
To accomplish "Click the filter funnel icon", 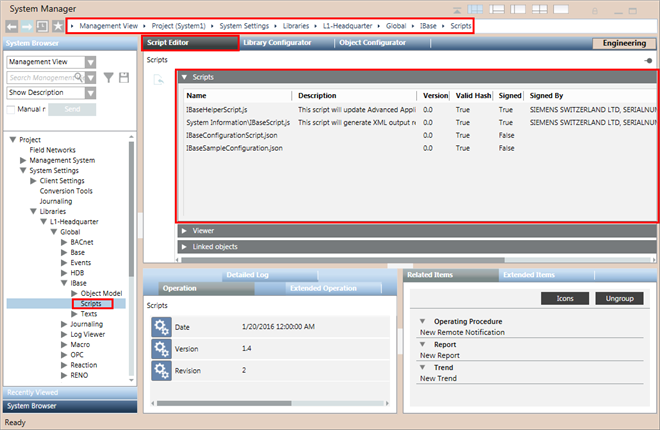I will (x=106, y=77).
